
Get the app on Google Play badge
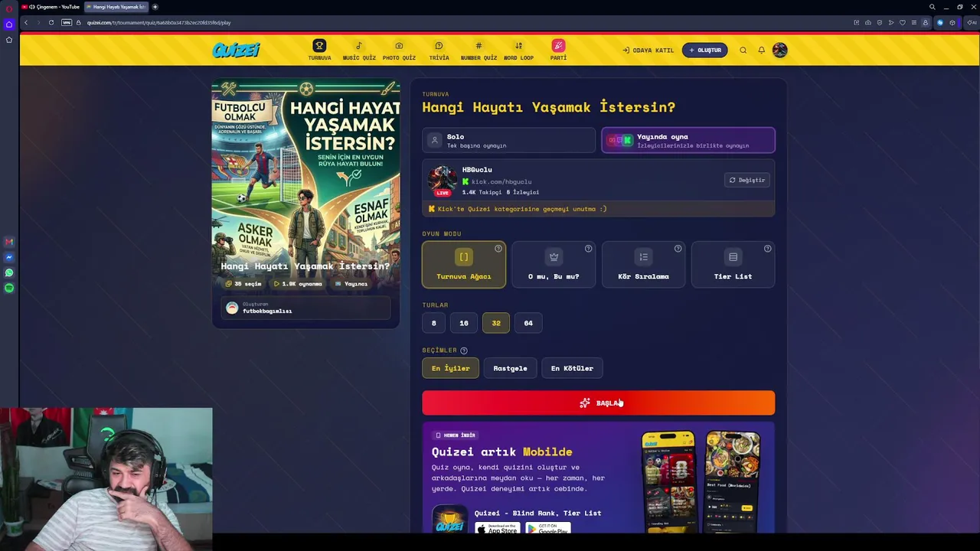548,528
